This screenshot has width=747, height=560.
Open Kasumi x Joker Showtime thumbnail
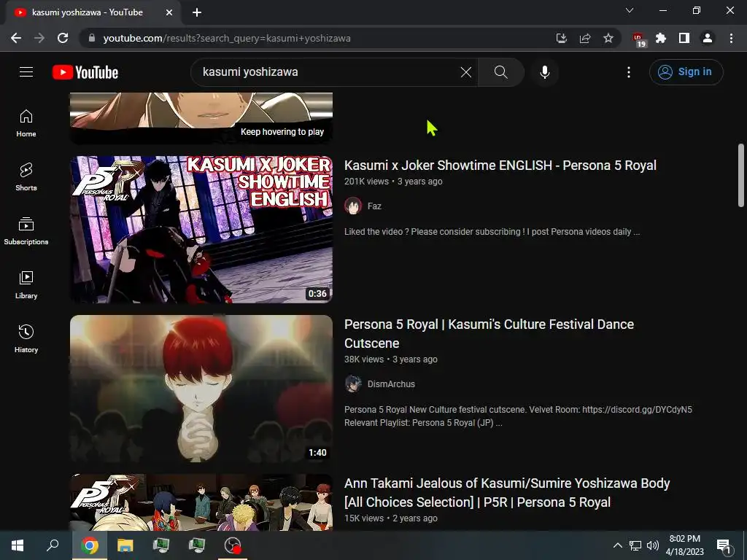pos(201,230)
